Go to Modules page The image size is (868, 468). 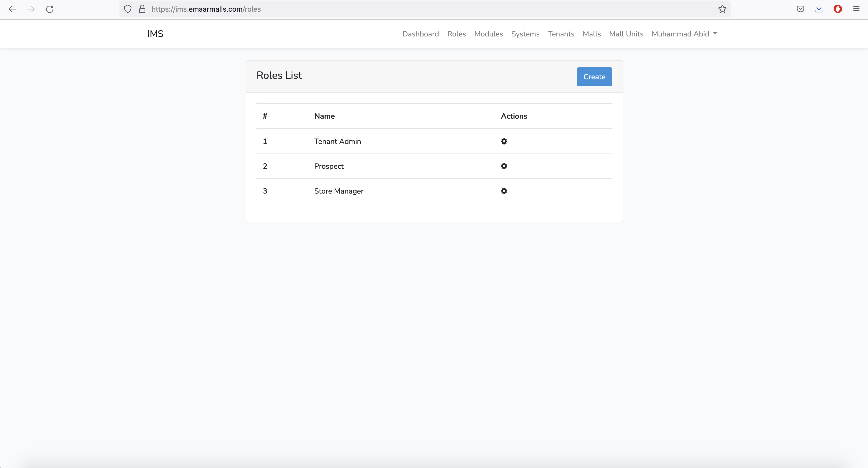[489, 34]
